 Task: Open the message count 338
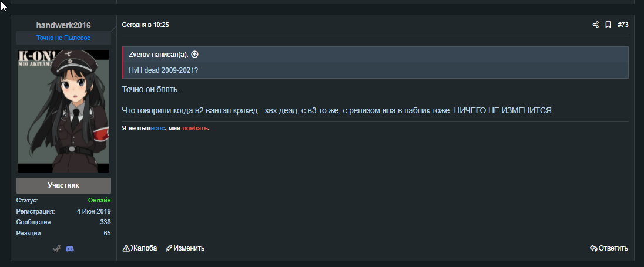pos(105,222)
